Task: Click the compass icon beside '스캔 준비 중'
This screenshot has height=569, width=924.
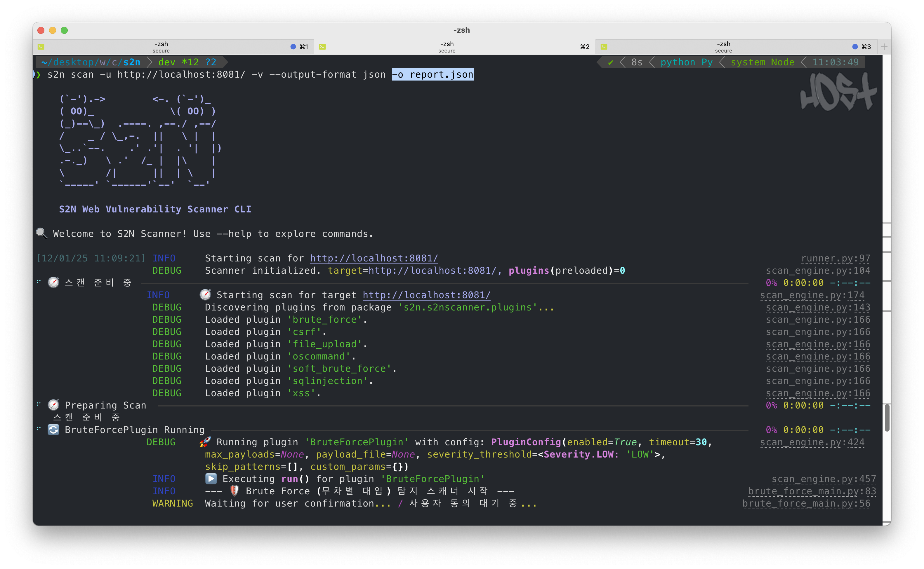Action: coord(53,282)
